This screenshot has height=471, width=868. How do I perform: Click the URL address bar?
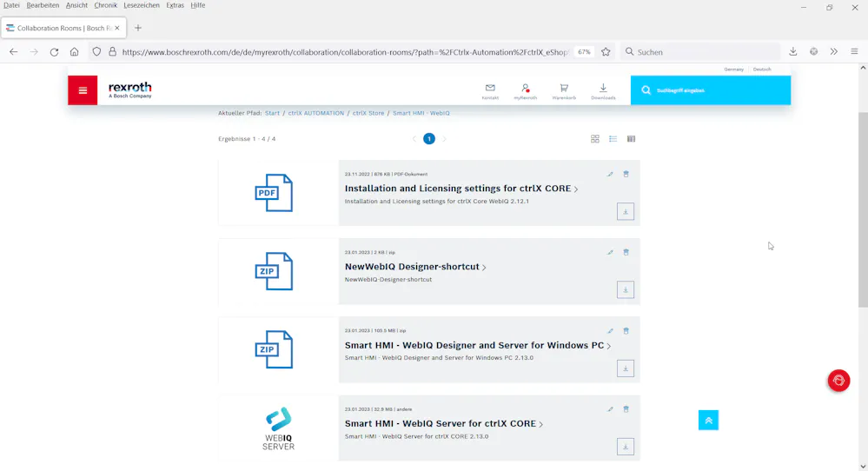344,52
